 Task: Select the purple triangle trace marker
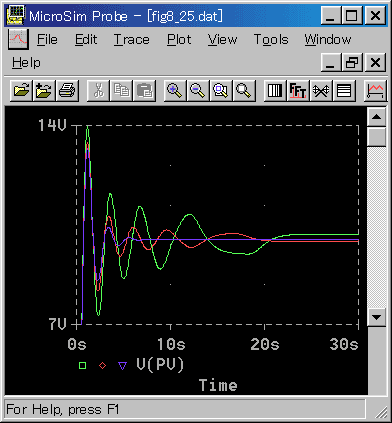click(x=122, y=366)
